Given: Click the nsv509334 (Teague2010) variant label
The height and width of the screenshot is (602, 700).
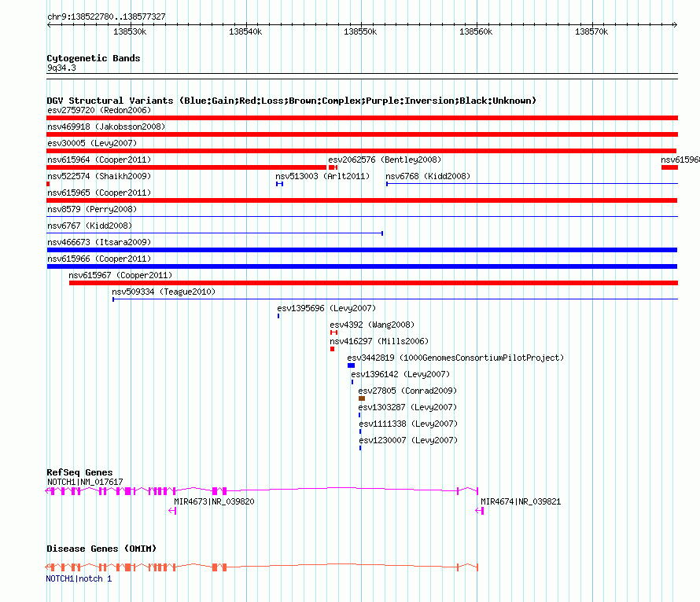Looking at the screenshot, I should (163, 292).
